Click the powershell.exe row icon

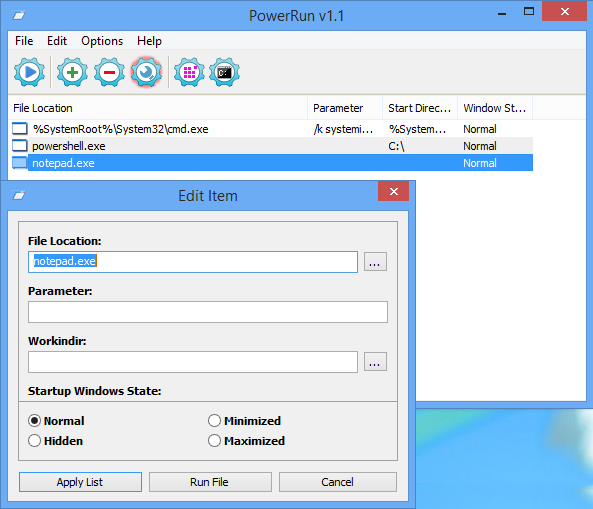20,146
